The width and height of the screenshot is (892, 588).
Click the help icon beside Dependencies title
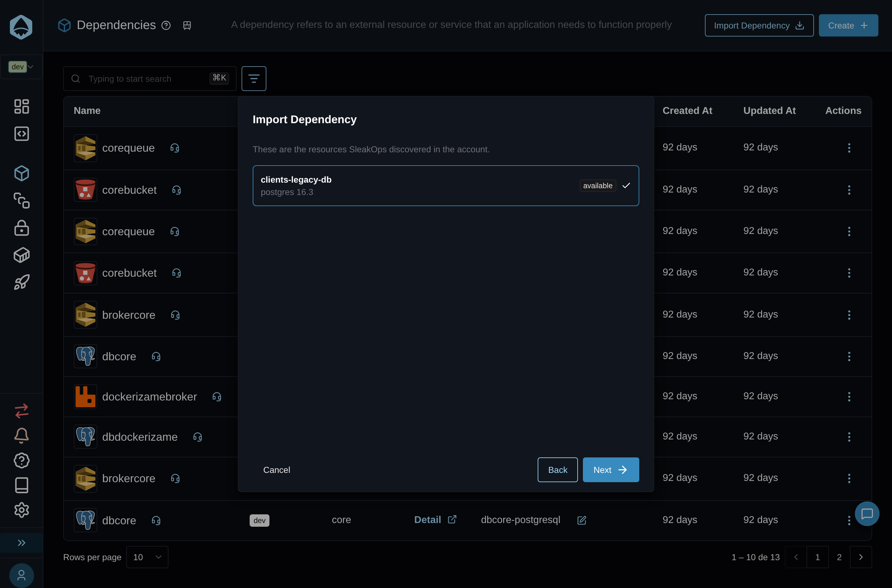(166, 25)
